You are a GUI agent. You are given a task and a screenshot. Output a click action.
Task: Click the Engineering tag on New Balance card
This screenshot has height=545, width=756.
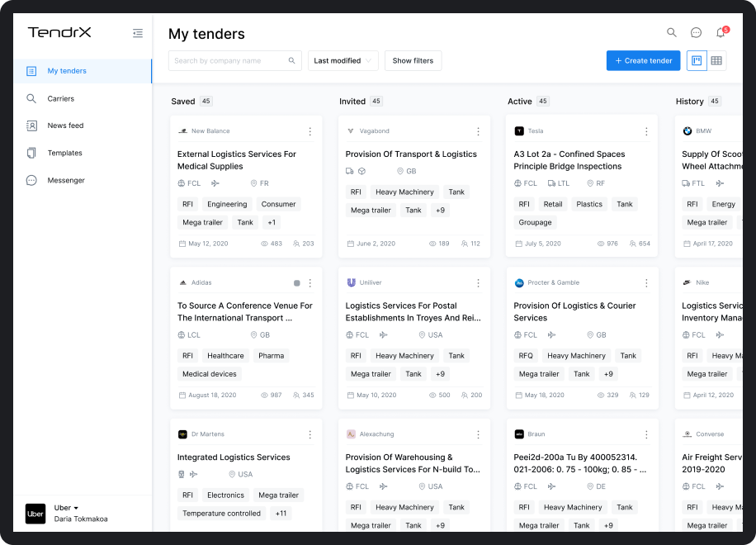pos(227,204)
